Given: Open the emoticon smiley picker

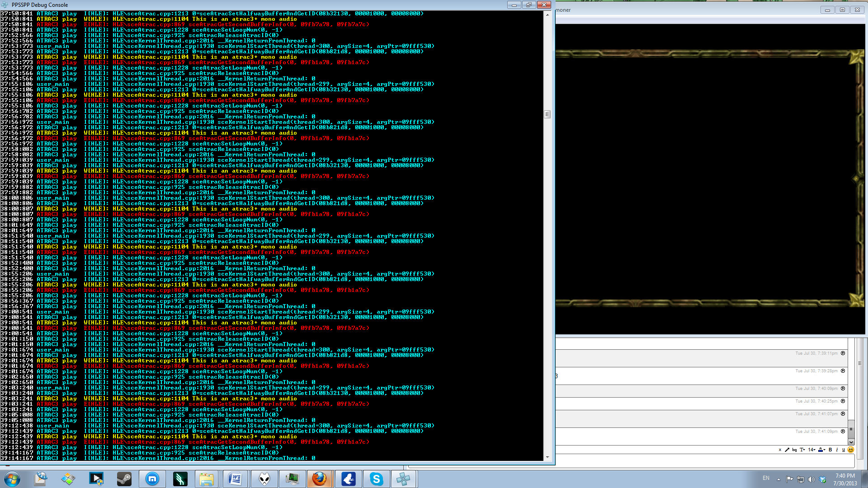Looking at the screenshot, I should pyautogui.click(x=851, y=450).
